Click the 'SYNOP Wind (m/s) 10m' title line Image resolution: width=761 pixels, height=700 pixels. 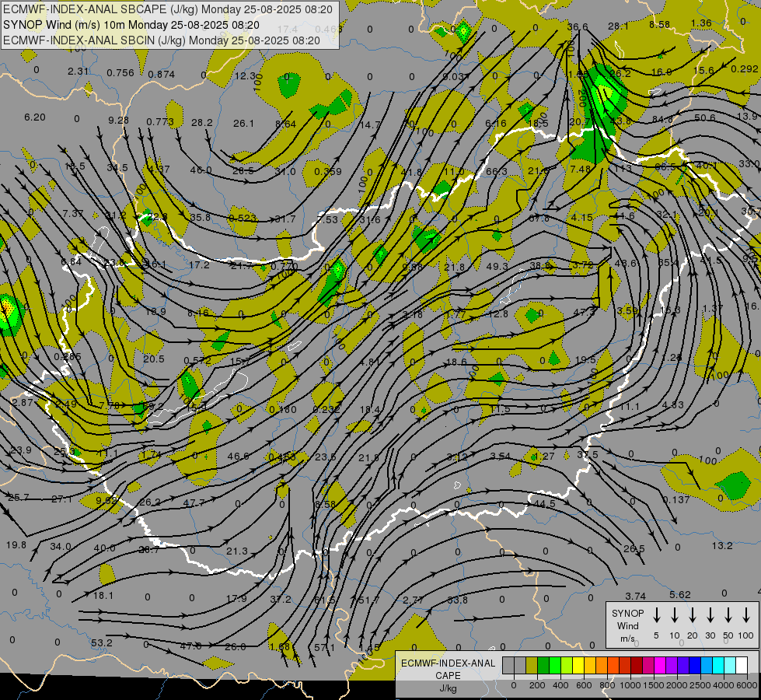(131, 25)
